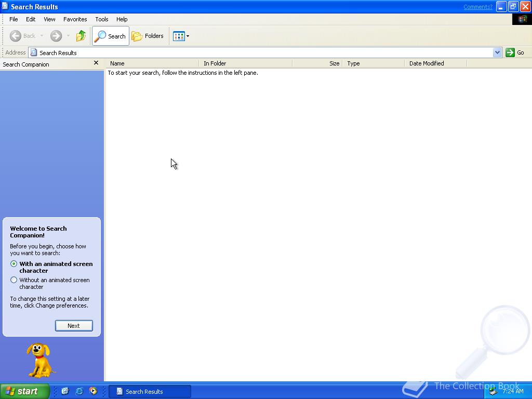532x399 pixels.
Task: Open the View menu
Action: 49,19
